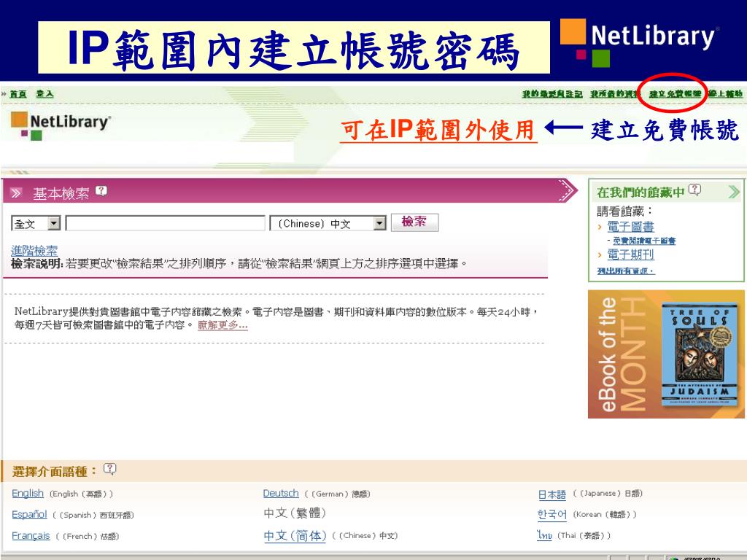Switch interface language to Español
Screen dimensions: 747x560
pos(29,514)
